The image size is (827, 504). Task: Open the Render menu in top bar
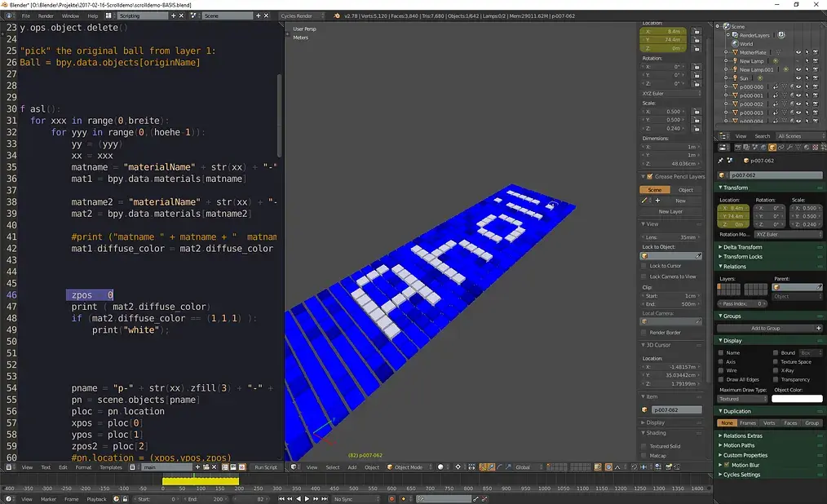click(x=46, y=15)
